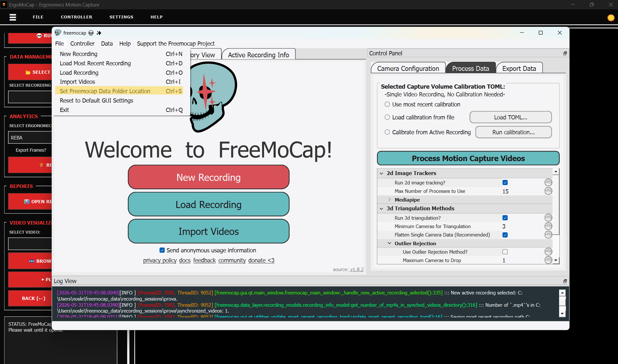Click BACK button in ErgoMoCap sidebar
618x364 pixels.
pyautogui.click(x=30, y=298)
